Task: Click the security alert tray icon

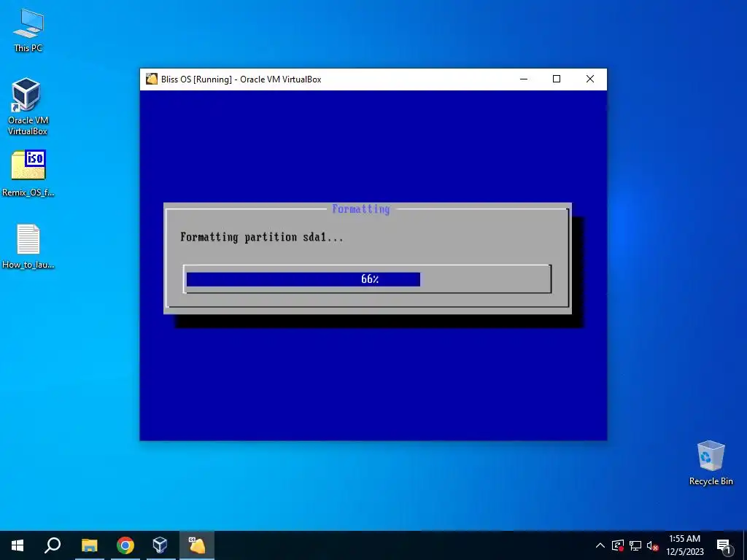Action: (x=618, y=545)
